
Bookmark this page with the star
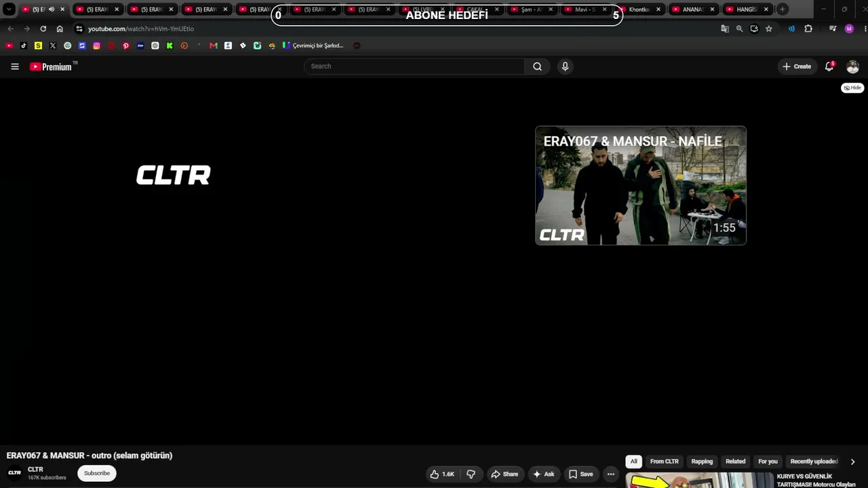769,29
